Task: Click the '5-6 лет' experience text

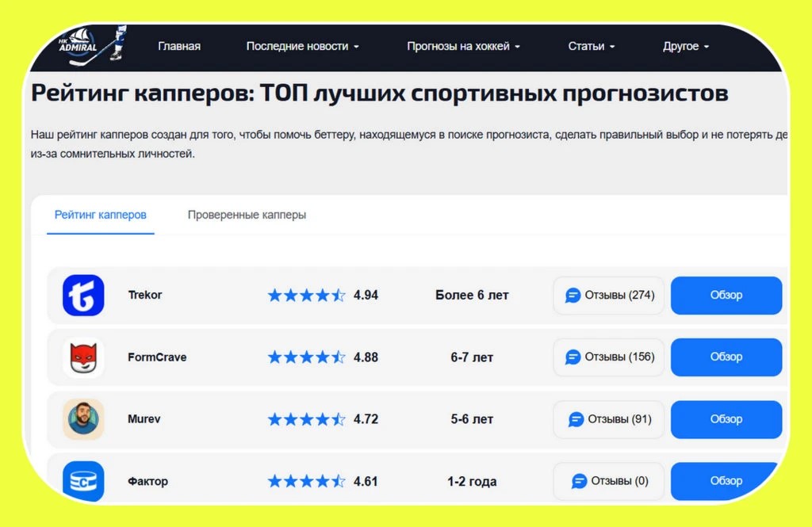Action: click(x=472, y=419)
